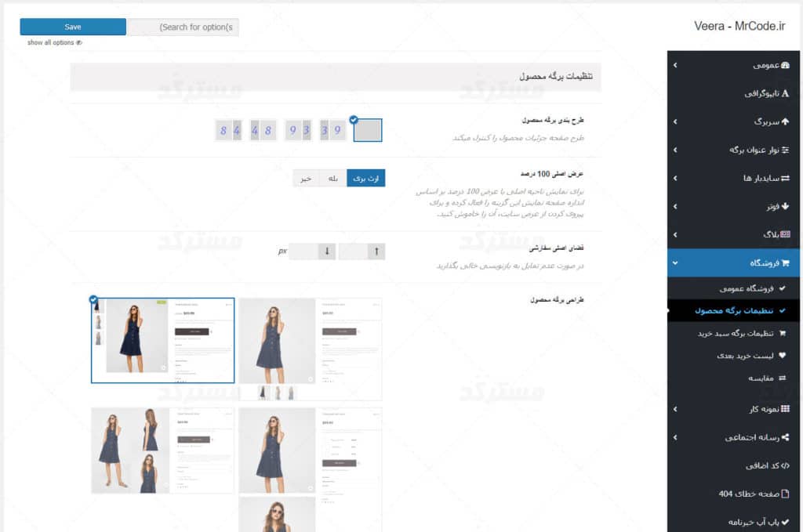
Task: Click the exchange icon beside مقایسه
Action: [782, 378]
